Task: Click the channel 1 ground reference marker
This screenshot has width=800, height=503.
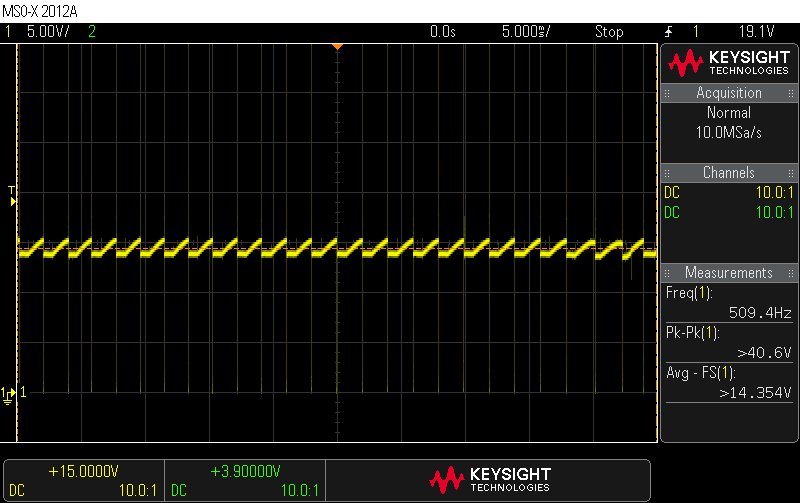Action: point(9,394)
